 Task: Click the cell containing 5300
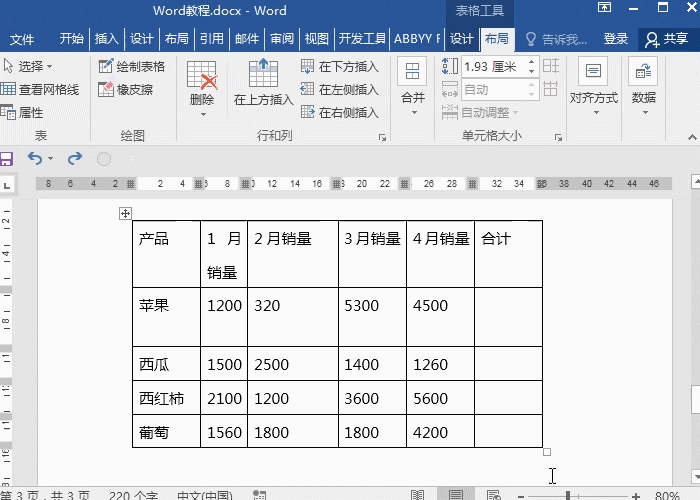372,317
